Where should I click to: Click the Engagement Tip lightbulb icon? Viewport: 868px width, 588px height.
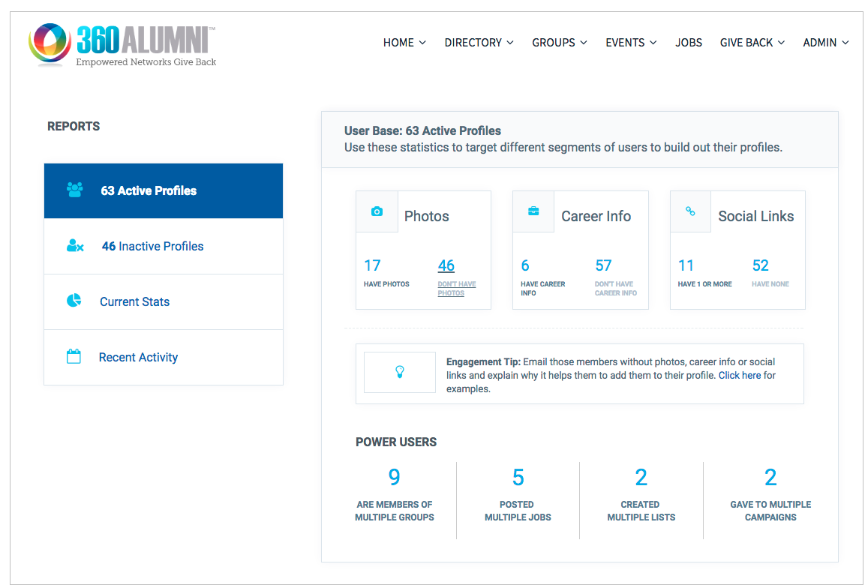[x=400, y=372]
